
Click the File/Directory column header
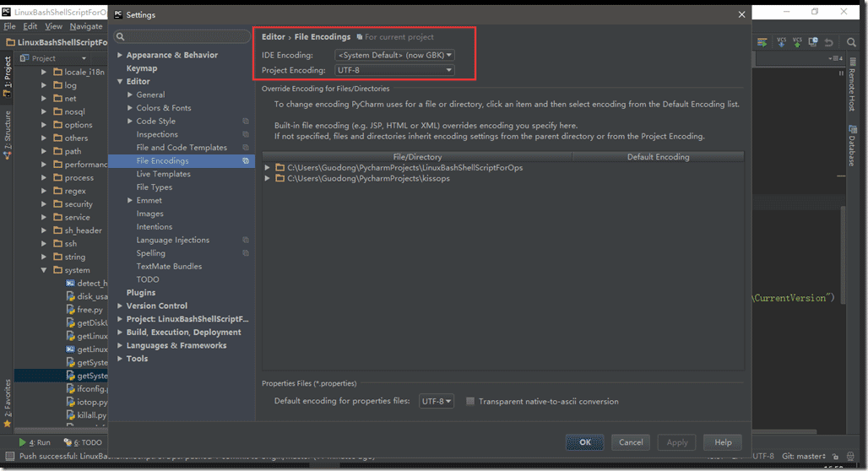pos(417,157)
